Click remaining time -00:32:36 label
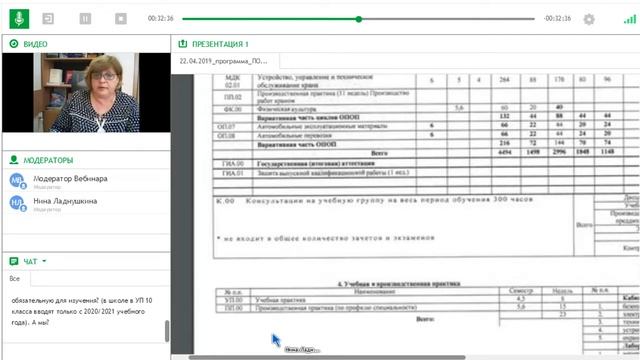 [x=557, y=19]
